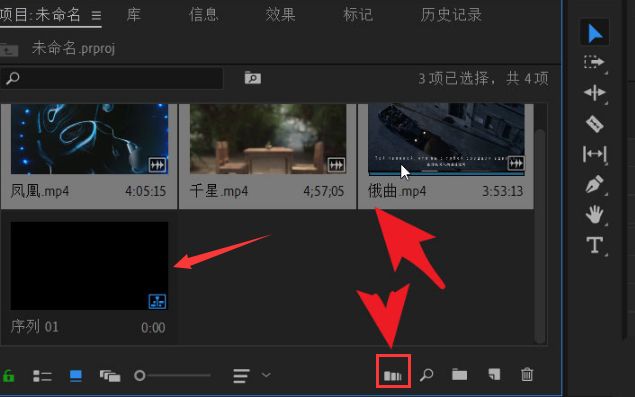The width and height of the screenshot is (635, 397).
Task: Click the sequence badge on 序列 01
Action: (x=157, y=301)
